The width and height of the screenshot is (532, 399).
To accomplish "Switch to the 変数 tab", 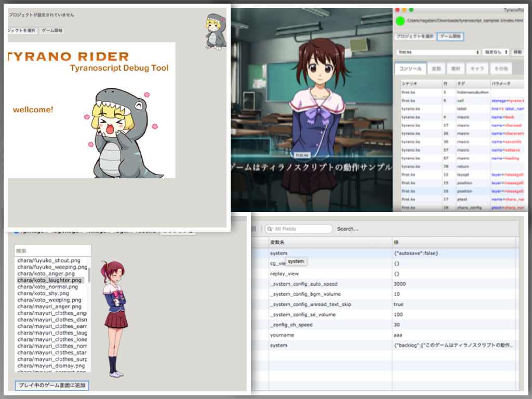I will tap(436, 69).
